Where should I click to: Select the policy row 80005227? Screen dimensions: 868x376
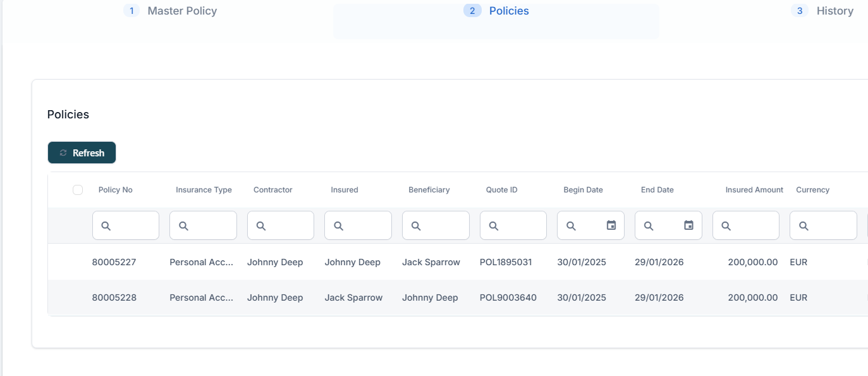point(114,262)
